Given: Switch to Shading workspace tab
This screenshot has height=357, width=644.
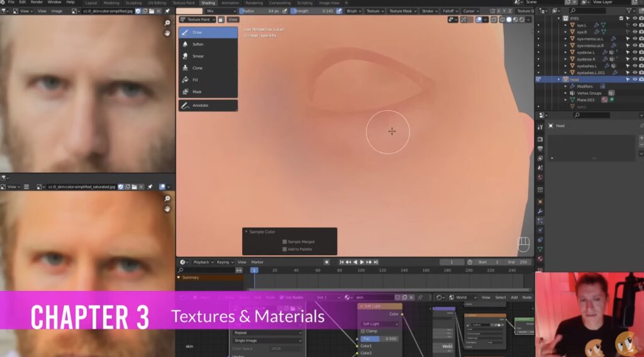Looking at the screenshot, I should 208,3.
